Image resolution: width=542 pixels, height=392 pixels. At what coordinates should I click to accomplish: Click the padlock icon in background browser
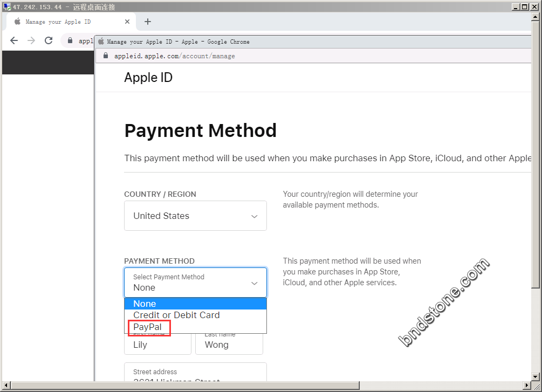pyautogui.click(x=70, y=40)
